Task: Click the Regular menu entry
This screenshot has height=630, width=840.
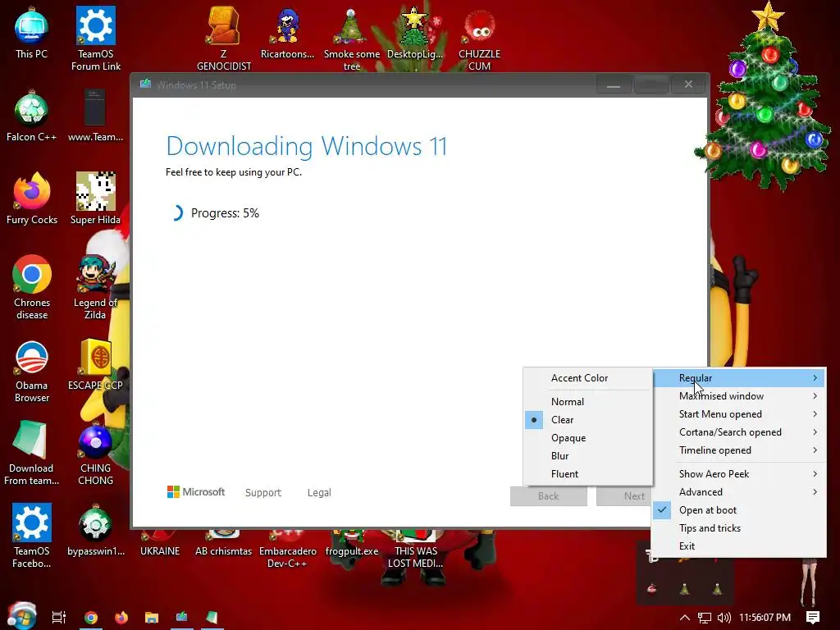Action: (x=739, y=378)
